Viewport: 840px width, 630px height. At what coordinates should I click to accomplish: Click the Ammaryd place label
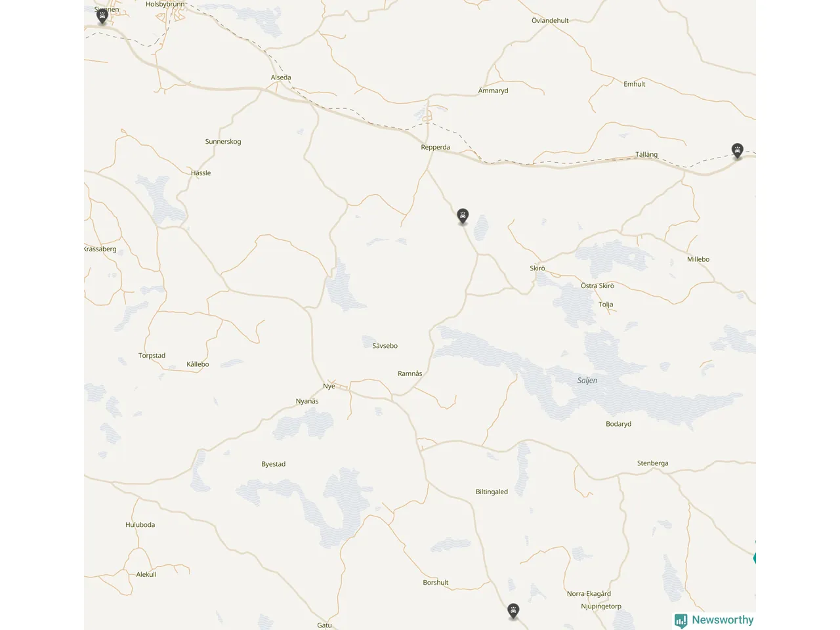click(x=493, y=91)
